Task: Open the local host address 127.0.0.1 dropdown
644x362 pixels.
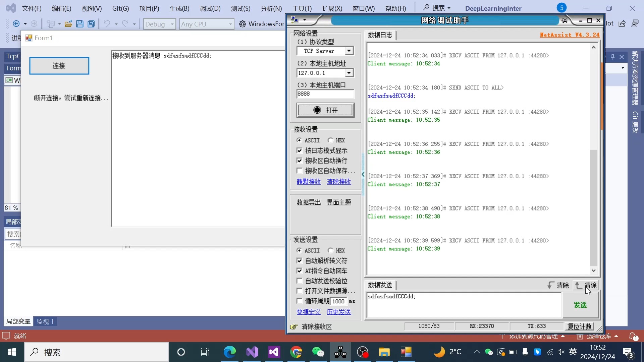Action: click(x=349, y=73)
